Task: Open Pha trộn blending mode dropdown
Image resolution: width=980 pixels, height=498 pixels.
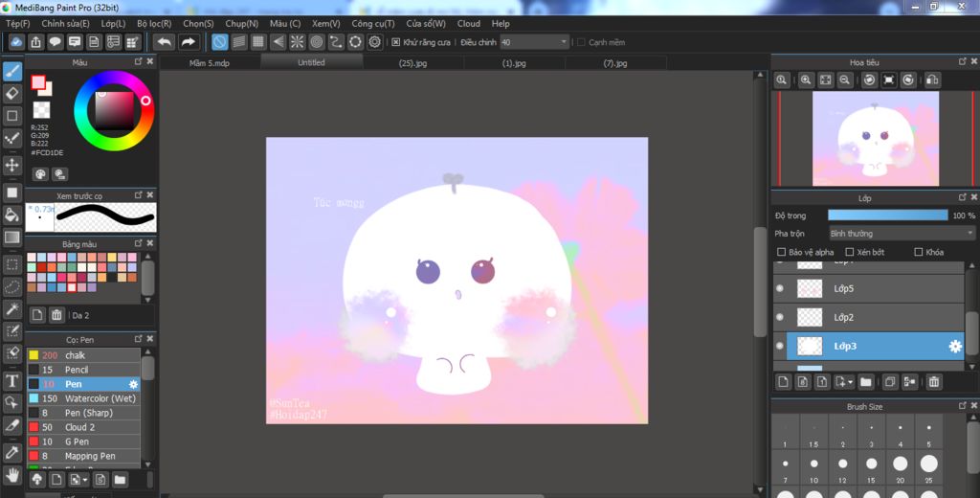Action: point(902,234)
